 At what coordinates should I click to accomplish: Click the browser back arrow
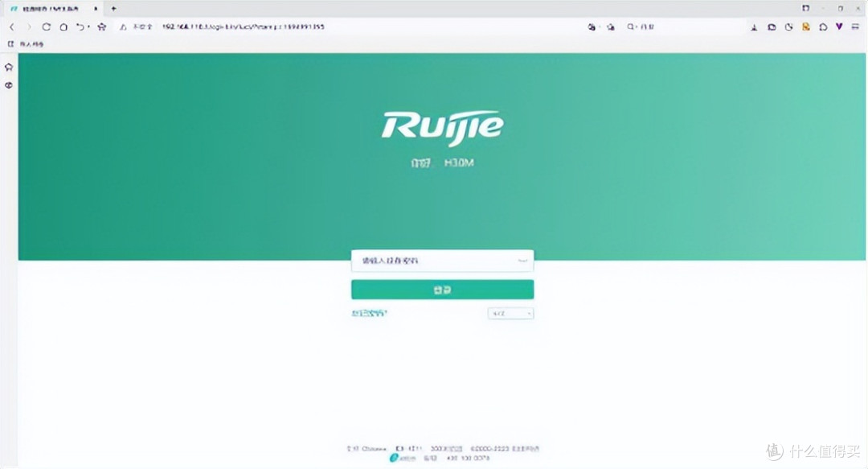(x=12, y=27)
